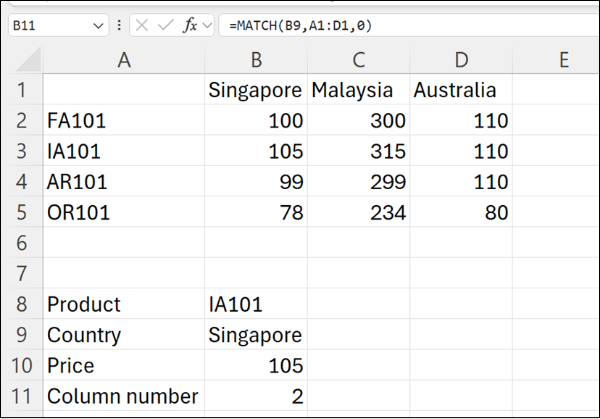The image size is (600, 419).
Task: Select column B header
Action: point(256,60)
